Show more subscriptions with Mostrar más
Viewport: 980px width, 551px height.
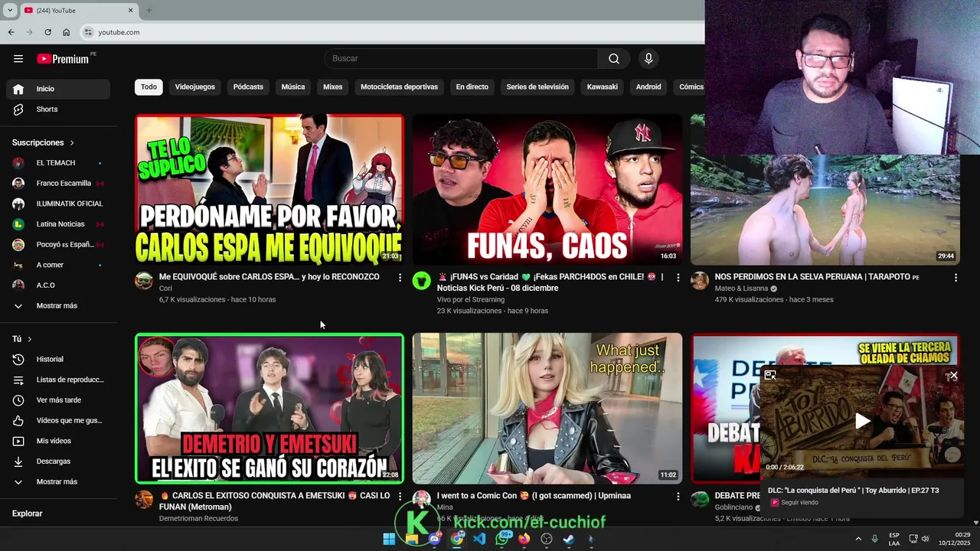pyautogui.click(x=58, y=305)
